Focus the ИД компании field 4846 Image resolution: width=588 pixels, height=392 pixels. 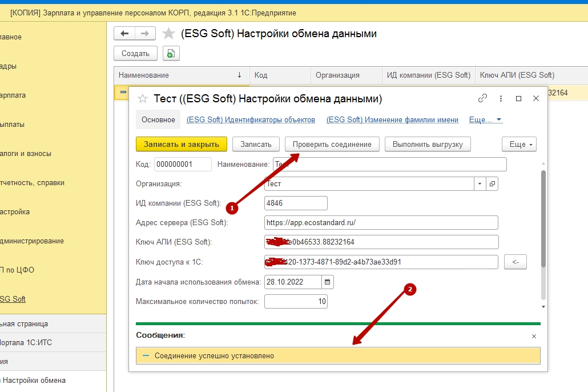tap(296, 203)
